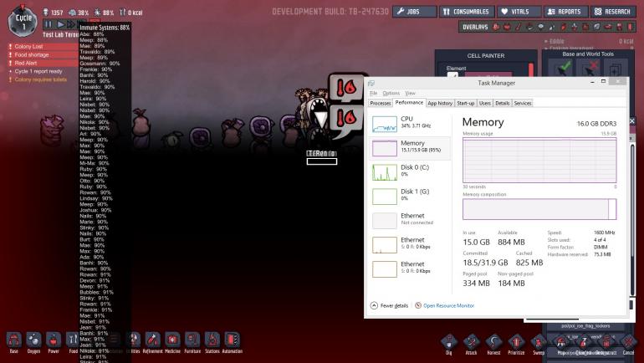Image resolution: width=644 pixels, height=363 pixels.
Task: Click the Colony Lost notification
Action: click(43, 46)
